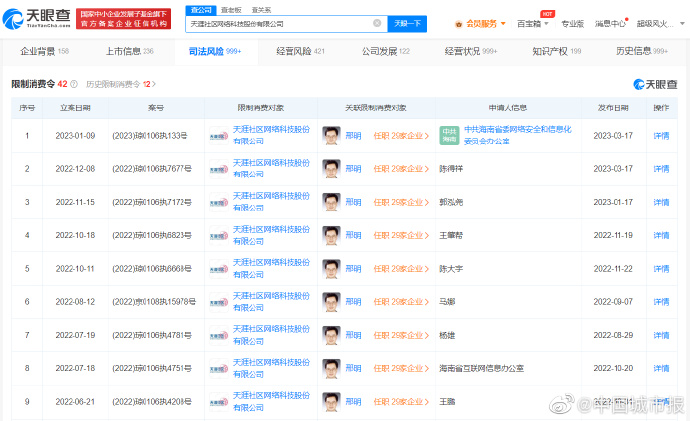
Task: Open the 上市信息 tab
Action: [x=129, y=51]
